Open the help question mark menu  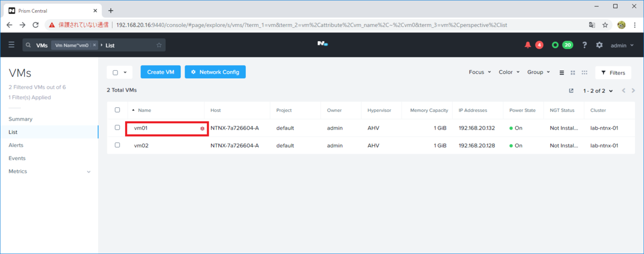point(584,45)
